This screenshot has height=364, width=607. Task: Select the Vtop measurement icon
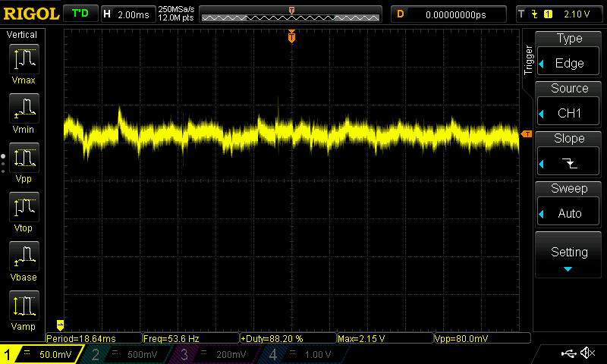[x=24, y=207]
